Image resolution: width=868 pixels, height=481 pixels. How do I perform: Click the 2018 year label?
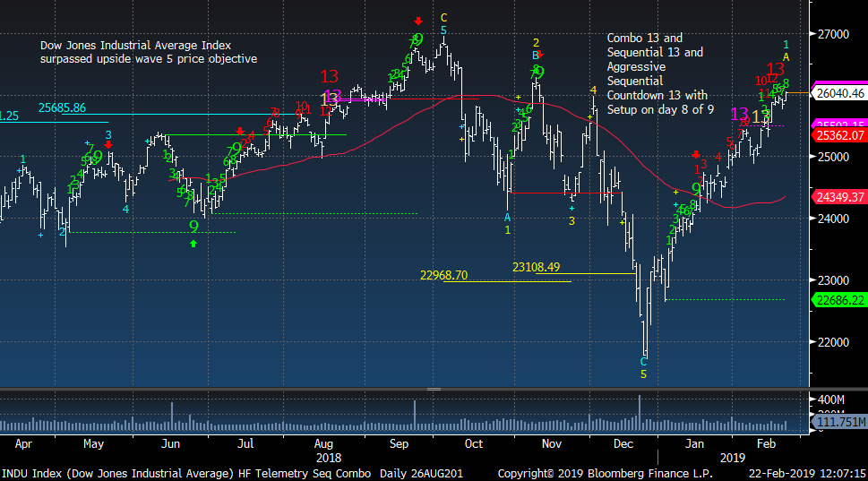328,459
